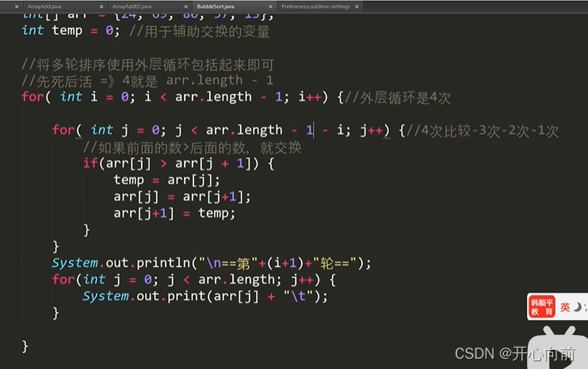The height and width of the screenshot is (369, 588).
Task: Click the comment 将多轮排序使用外层循环包括起来即可
Action: [147, 65]
